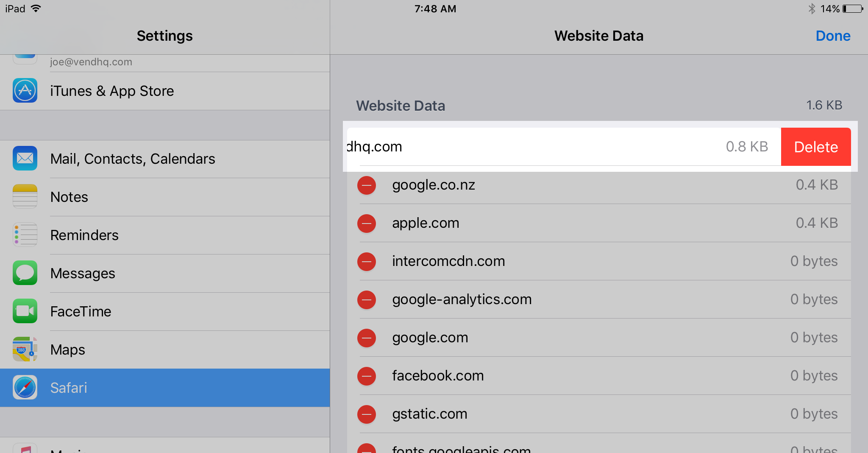Viewport: 868px width, 453px height.
Task: Tap the 1.6 KB total size value
Action: tap(824, 105)
